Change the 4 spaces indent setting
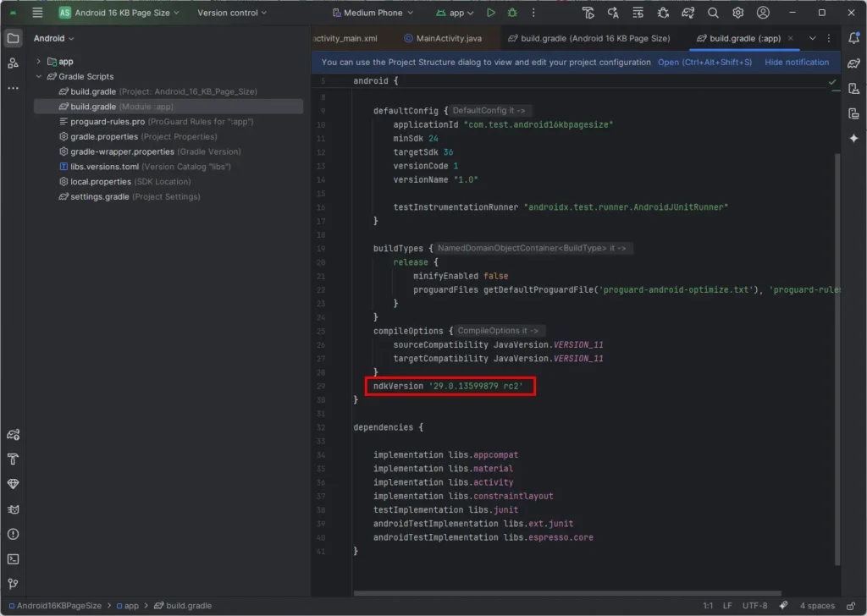 [817, 606]
